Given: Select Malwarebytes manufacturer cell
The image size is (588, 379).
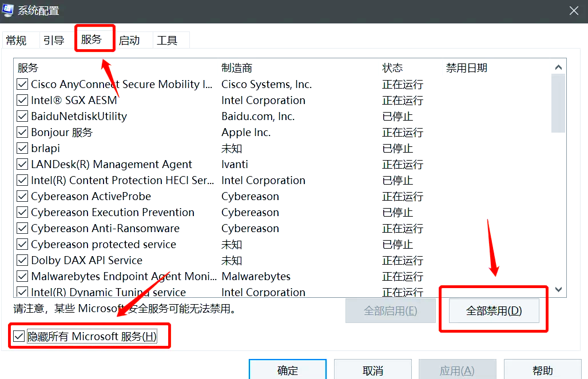Looking at the screenshot, I should point(256,276).
